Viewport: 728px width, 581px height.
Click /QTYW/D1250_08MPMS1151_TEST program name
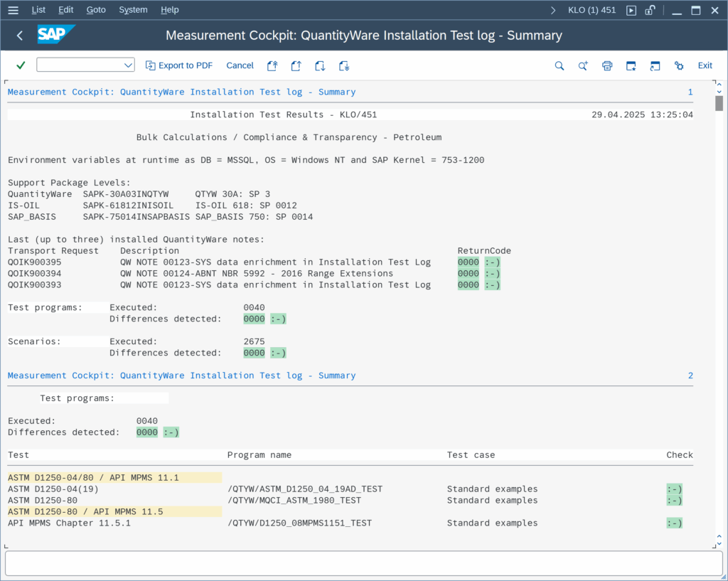tap(300, 523)
